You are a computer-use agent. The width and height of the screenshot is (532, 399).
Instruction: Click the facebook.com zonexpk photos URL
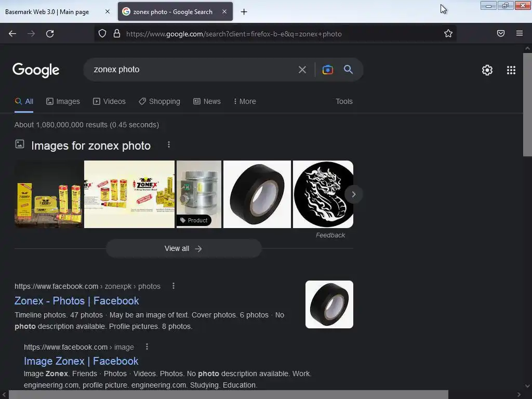coord(87,286)
